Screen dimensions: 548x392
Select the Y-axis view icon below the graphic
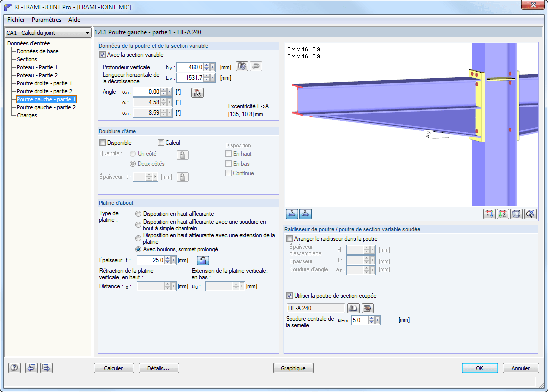point(489,214)
